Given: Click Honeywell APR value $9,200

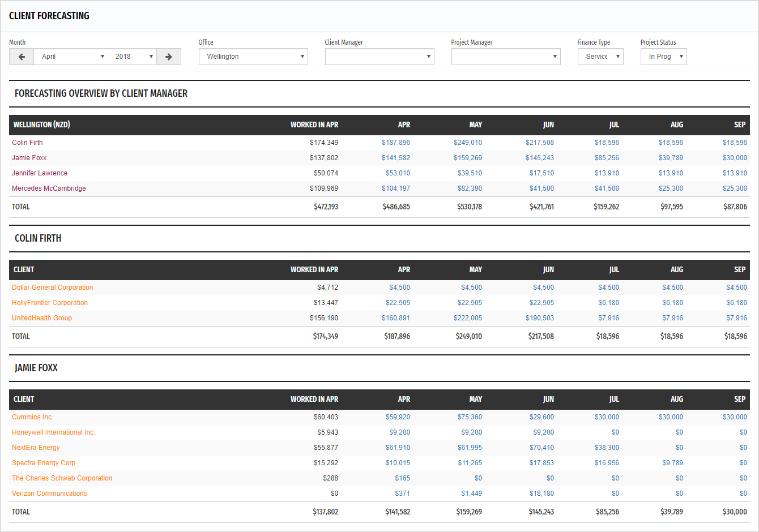Looking at the screenshot, I should pyautogui.click(x=399, y=432).
